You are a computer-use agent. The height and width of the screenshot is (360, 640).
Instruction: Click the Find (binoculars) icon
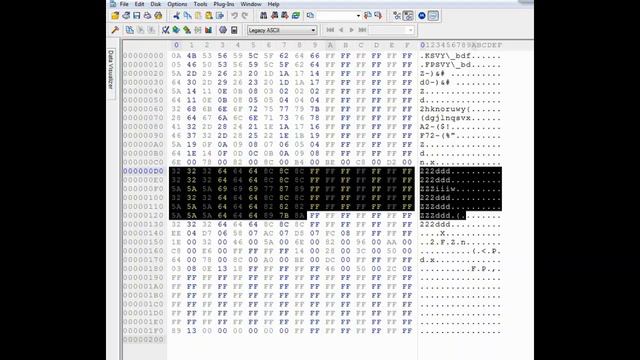click(264, 16)
